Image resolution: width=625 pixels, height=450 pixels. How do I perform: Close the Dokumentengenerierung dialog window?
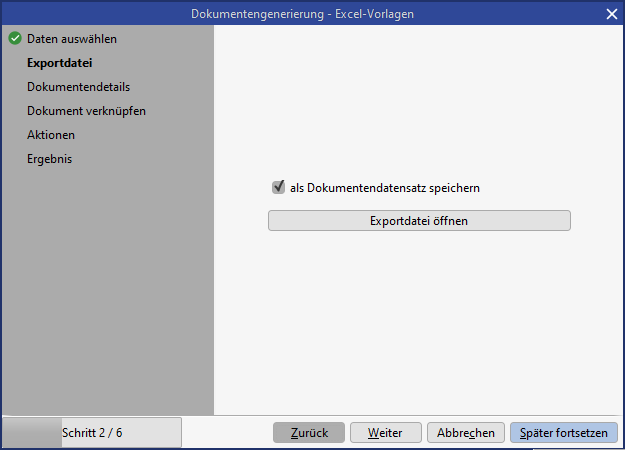pos(611,13)
